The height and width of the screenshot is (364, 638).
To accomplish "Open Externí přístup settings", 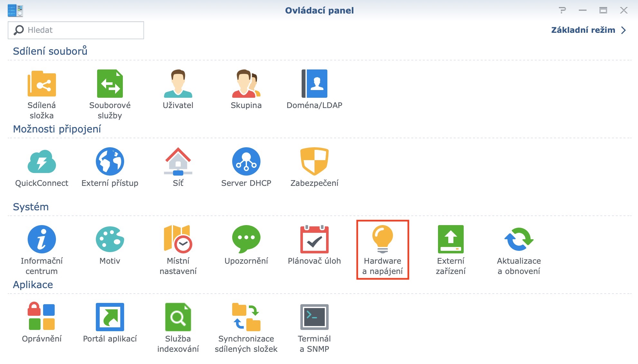I will point(110,164).
